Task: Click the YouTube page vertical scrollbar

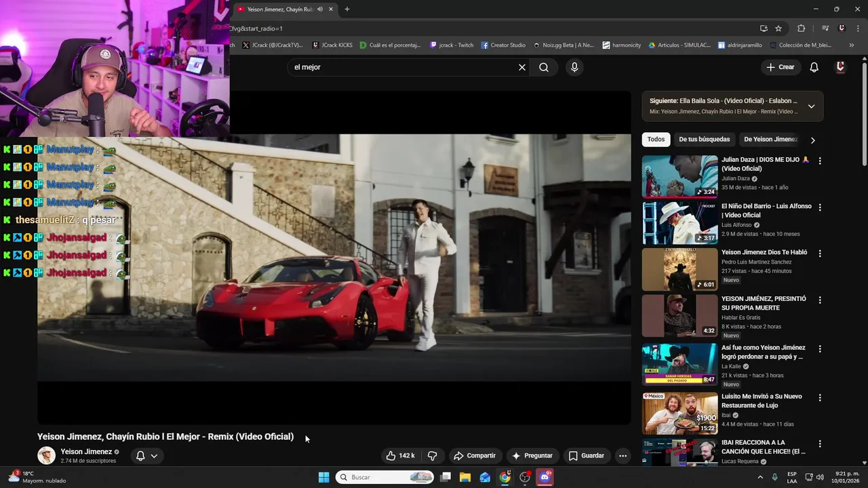Action: point(864,112)
